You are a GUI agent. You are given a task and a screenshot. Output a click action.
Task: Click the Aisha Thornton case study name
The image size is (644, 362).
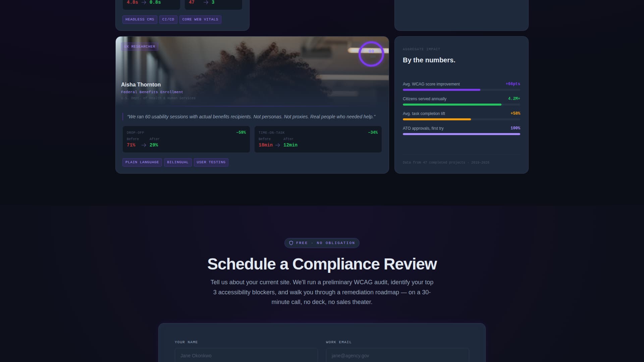coord(141,84)
